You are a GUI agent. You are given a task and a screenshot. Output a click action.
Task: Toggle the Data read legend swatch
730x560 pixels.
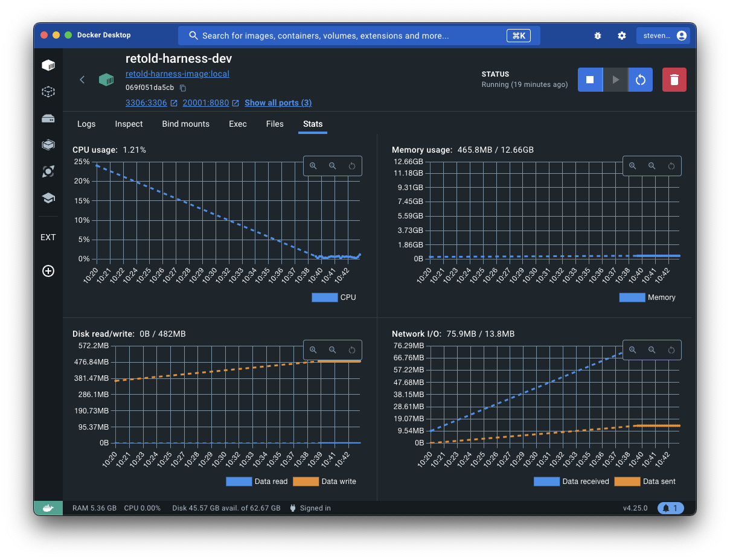click(x=239, y=482)
